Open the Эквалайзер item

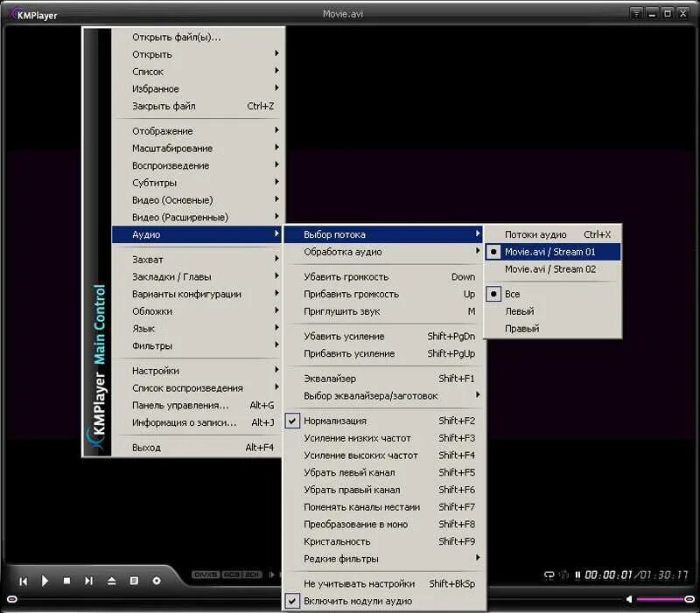(x=384, y=379)
